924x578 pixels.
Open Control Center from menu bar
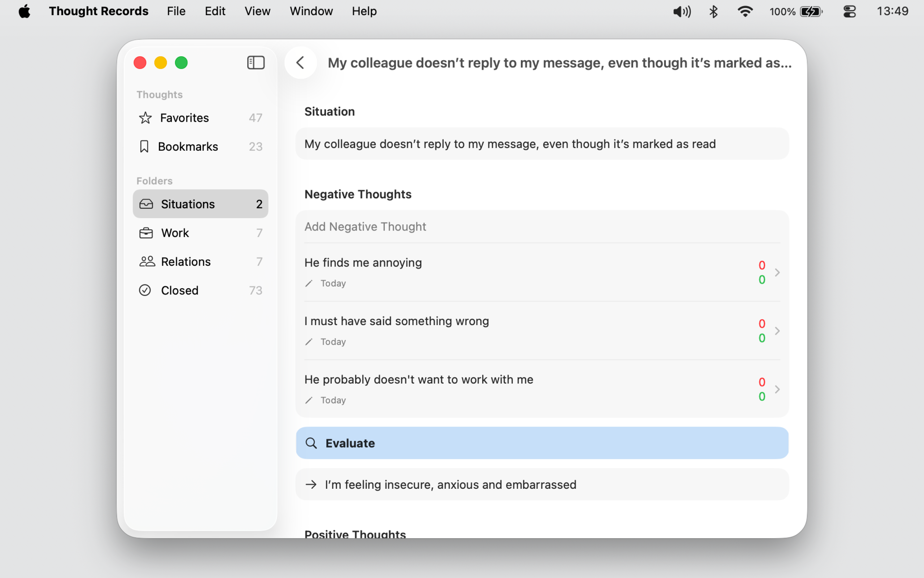(850, 12)
